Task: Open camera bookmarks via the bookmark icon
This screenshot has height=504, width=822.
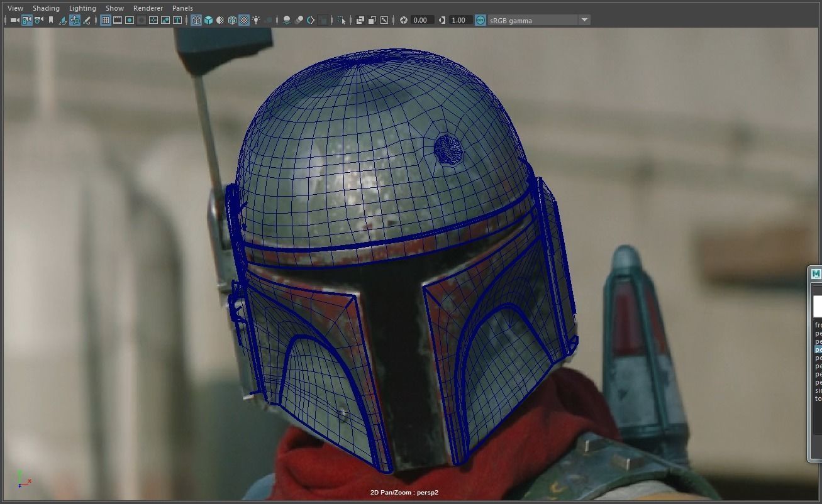Action: pyautogui.click(x=51, y=20)
